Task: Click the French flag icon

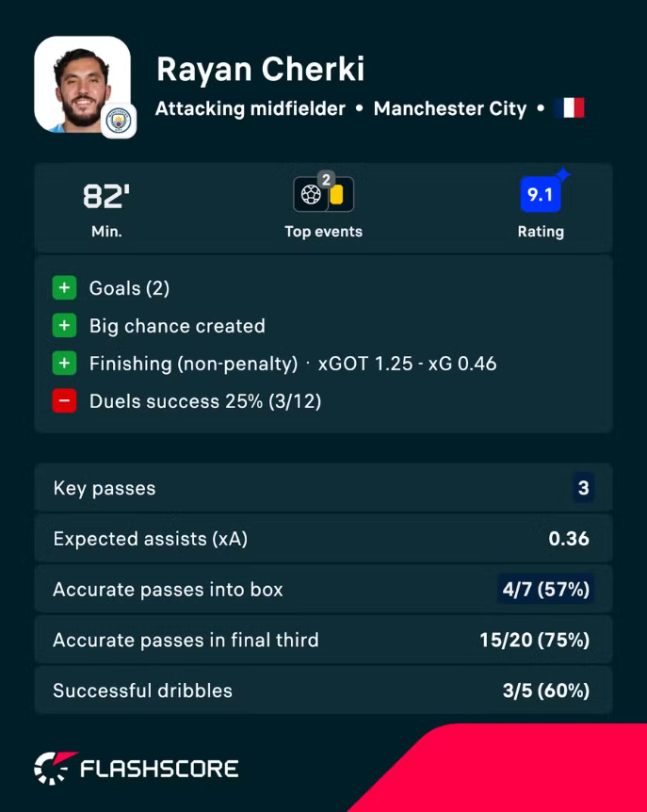Action: pos(569,107)
